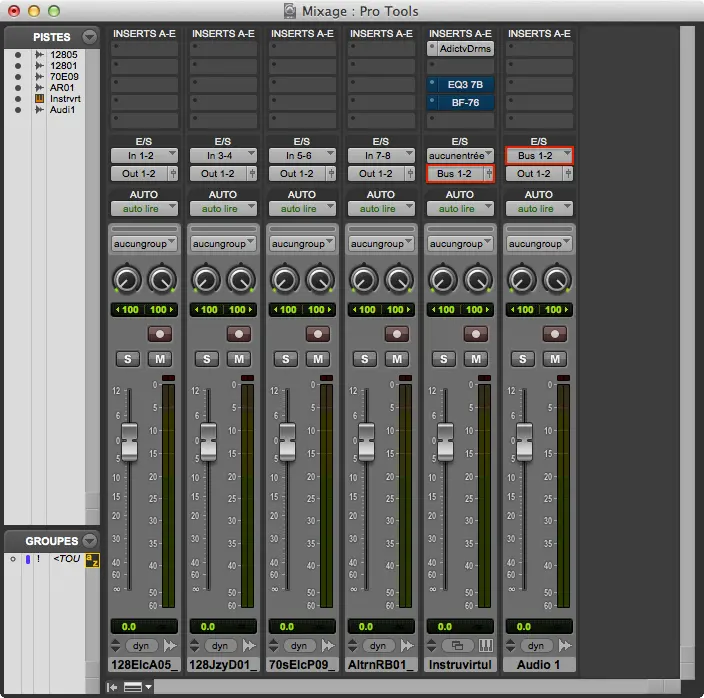Open the BF-76 compressor insert
704x698 pixels.
point(464,102)
